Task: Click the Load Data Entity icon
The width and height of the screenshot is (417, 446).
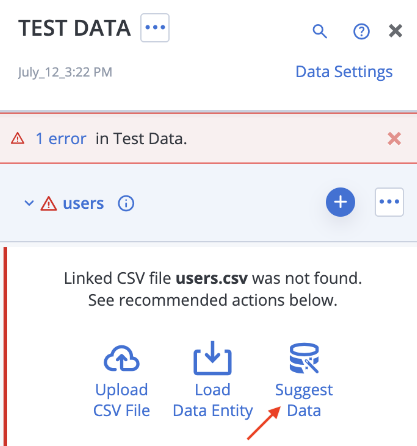Action: click(x=213, y=358)
